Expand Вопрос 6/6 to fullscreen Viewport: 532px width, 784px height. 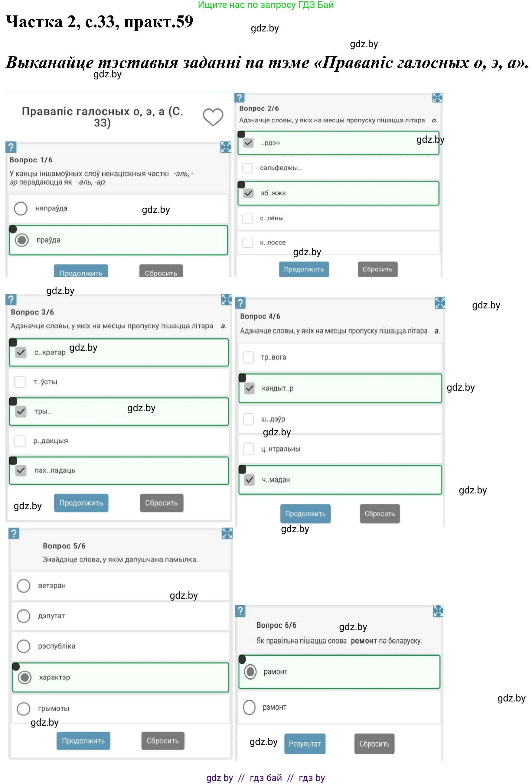pos(438,611)
